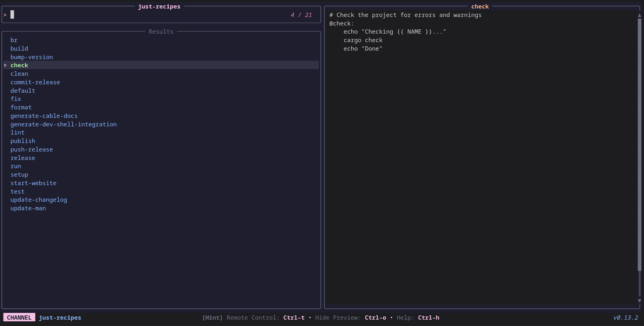Viewport: 644px width, 326px height.
Task: Choose the 'bump-version' recipe
Action: coord(32,57)
